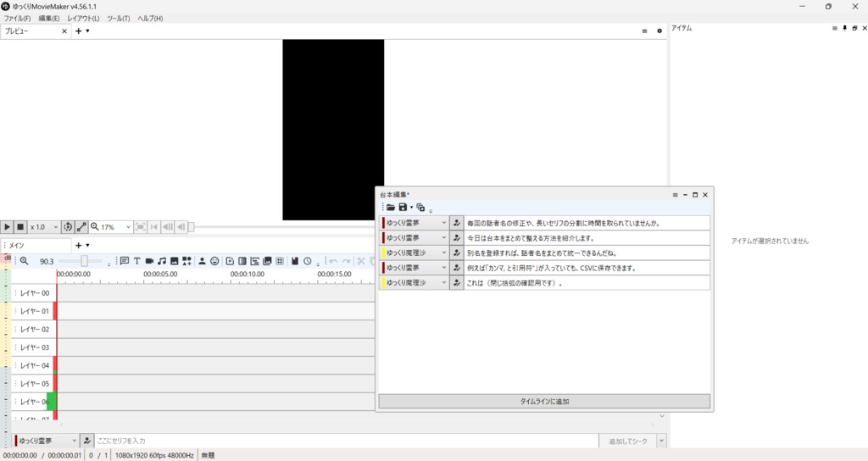Image resolution: width=868 pixels, height=461 pixels.
Task: Open voice settings for '今日は台本を' row
Action: 457,238
